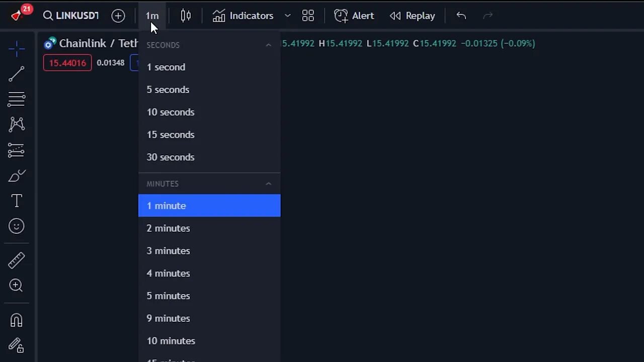Select the measure ruler tool
This screenshot has width=644, height=362.
coord(17,260)
